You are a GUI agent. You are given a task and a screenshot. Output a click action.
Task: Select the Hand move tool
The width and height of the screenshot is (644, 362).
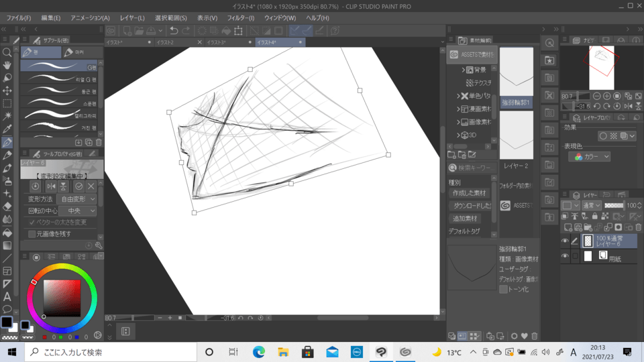tap(7, 65)
